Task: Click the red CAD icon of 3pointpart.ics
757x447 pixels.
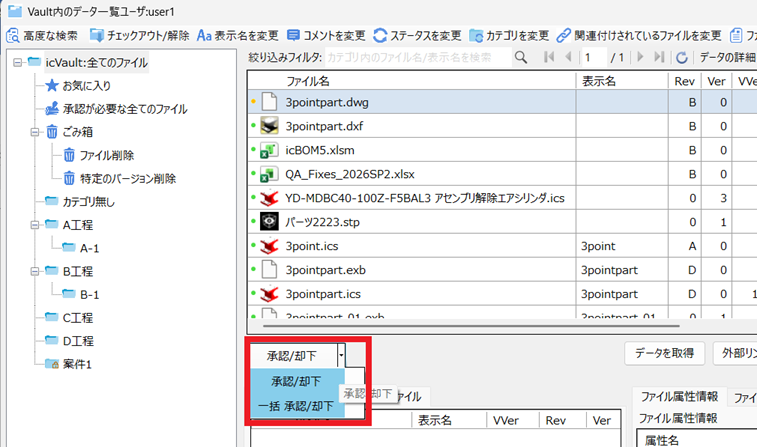Action: (x=269, y=293)
